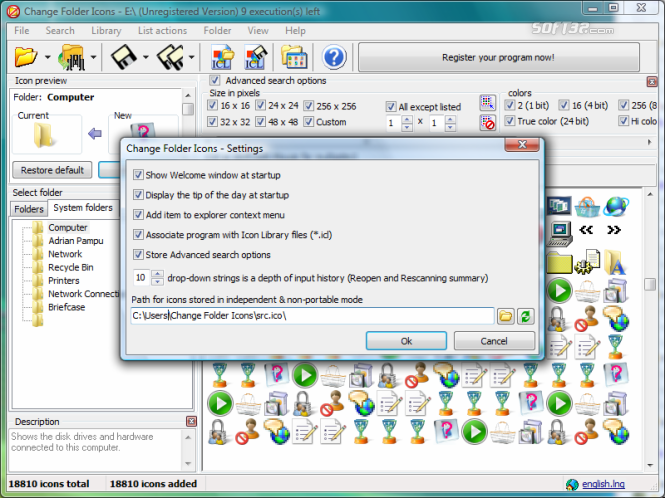Click the open folder toolbar icon
Image resolution: width=665 pixels, height=498 pixels.
(25, 56)
